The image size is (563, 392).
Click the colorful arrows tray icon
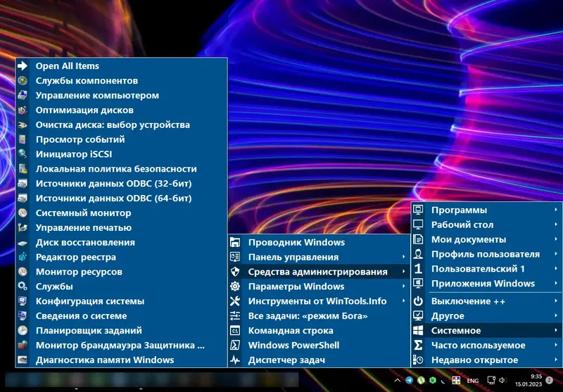(x=456, y=380)
